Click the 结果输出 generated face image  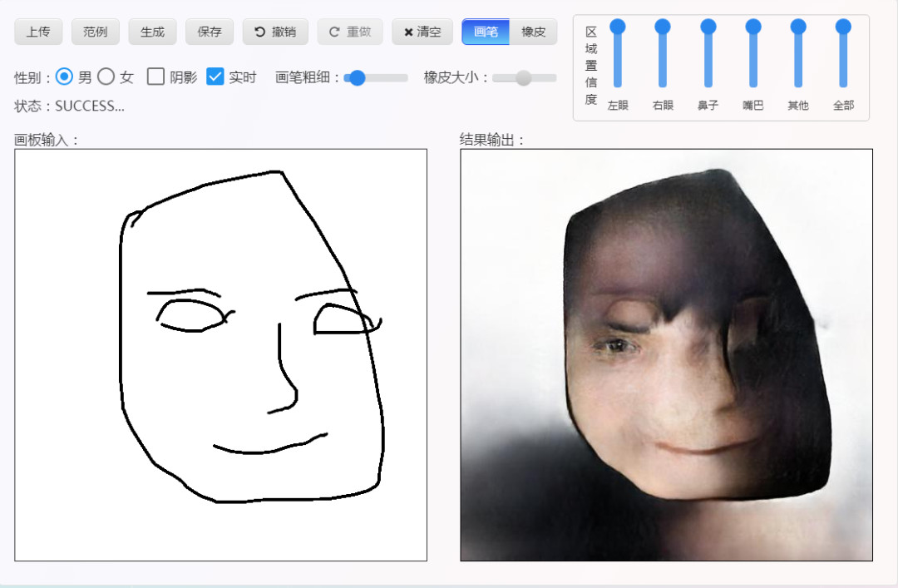[666, 355]
